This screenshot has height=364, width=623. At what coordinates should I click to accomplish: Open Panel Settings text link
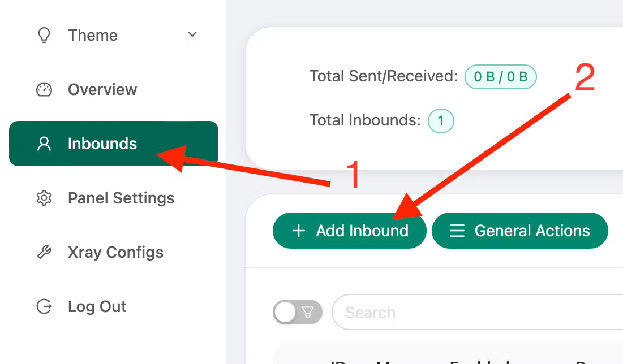[121, 198]
